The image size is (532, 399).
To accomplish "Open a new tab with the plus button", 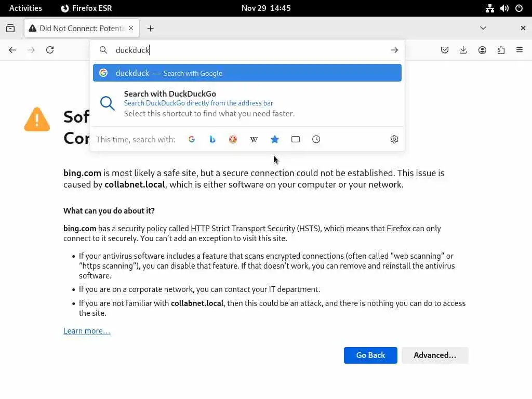I will tap(150, 29).
